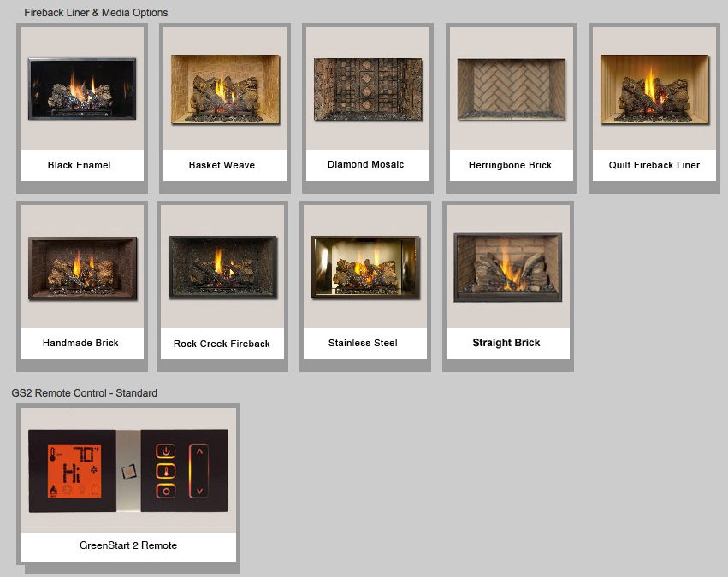Choose the Basket Weave liner image
This screenshot has height=577, width=728.
pyautogui.click(x=225, y=89)
